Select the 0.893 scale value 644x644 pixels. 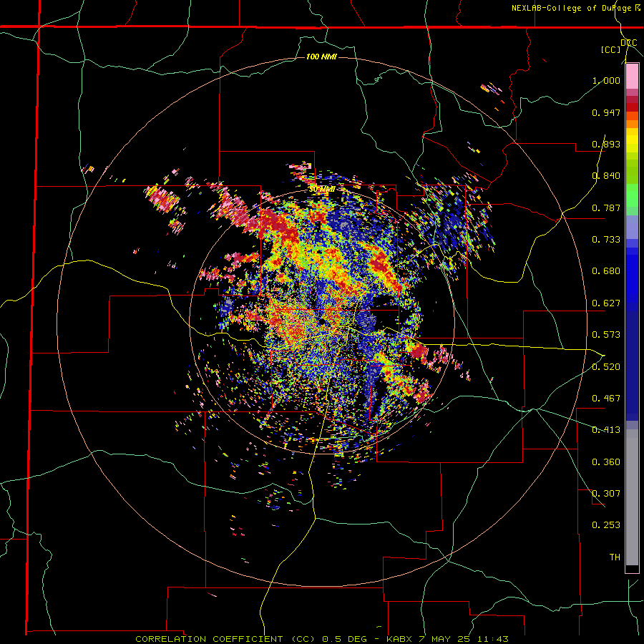(606, 144)
